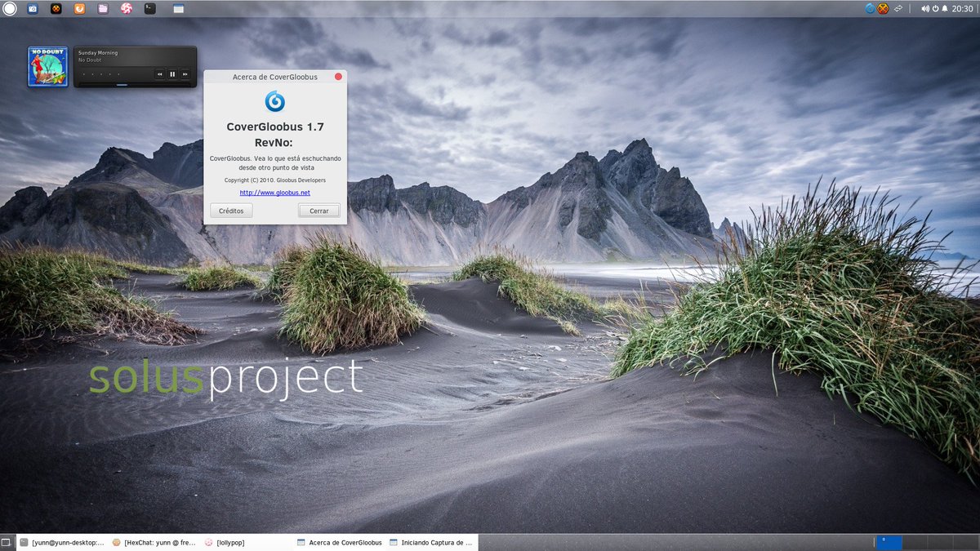Switch to the HexChat taskbar window
980x551 pixels.
tap(155, 543)
